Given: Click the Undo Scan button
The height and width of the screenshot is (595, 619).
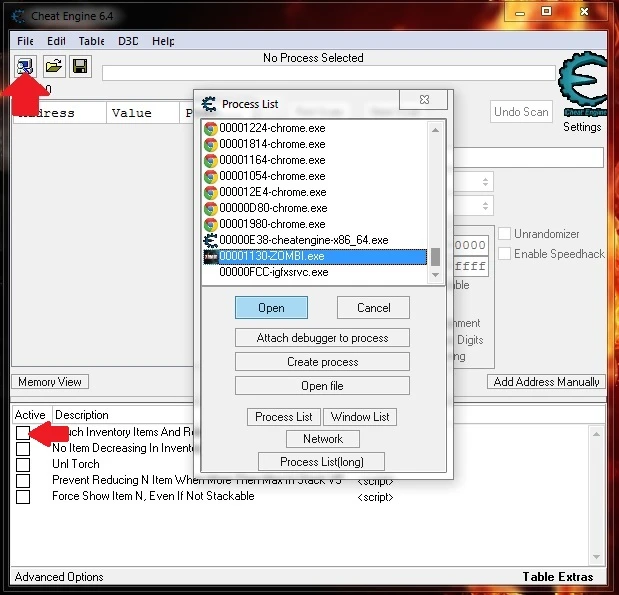Looking at the screenshot, I should (521, 112).
